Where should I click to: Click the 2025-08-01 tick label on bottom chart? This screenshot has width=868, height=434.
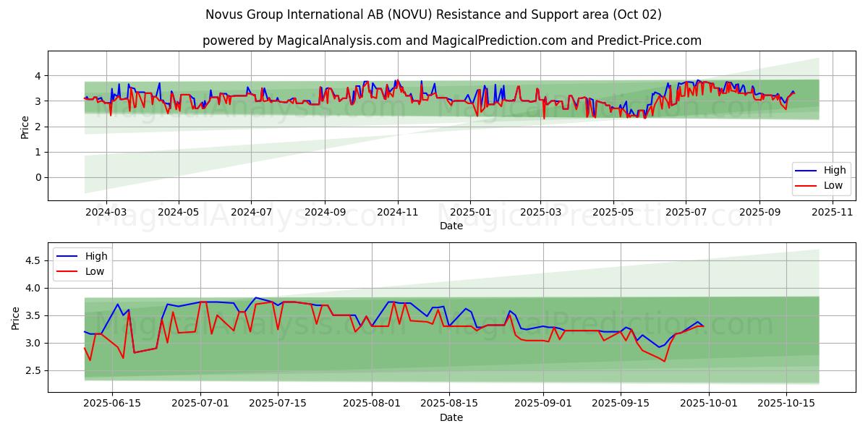(372, 404)
